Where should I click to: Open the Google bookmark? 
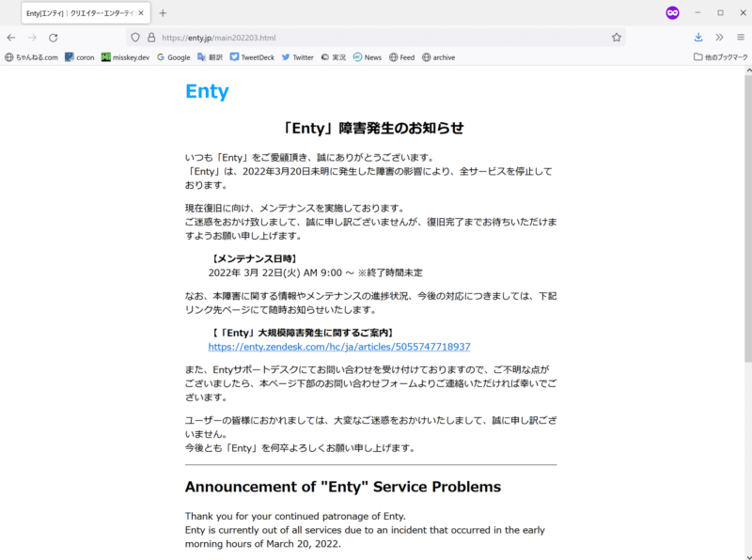tap(174, 57)
